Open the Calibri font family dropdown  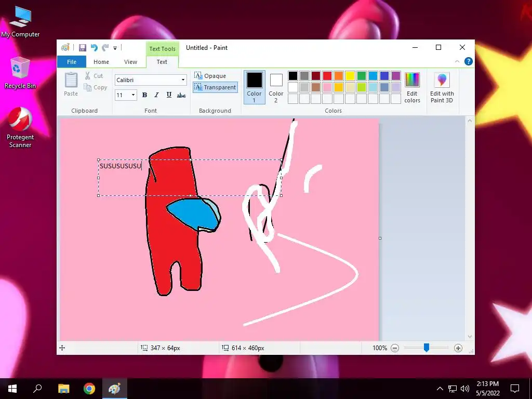click(183, 80)
